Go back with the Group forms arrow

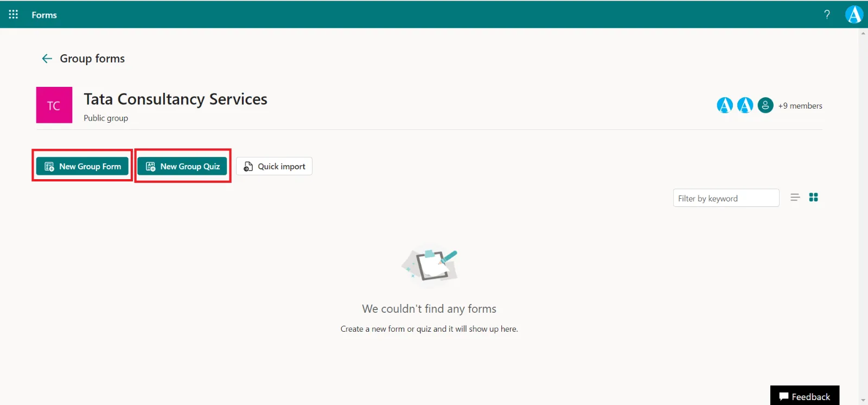(x=47, y=59)
